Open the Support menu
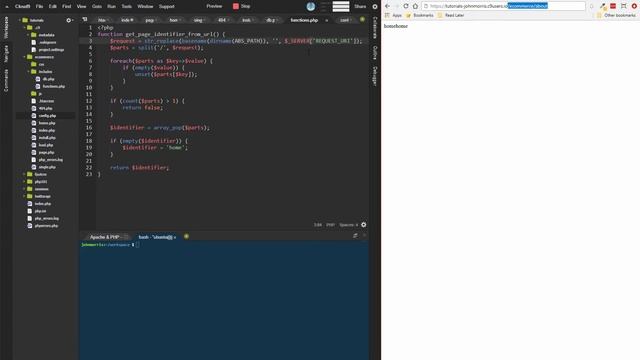The width and height of the screenshot is (640, 360). pyautogui.click(x=167, y=6)
